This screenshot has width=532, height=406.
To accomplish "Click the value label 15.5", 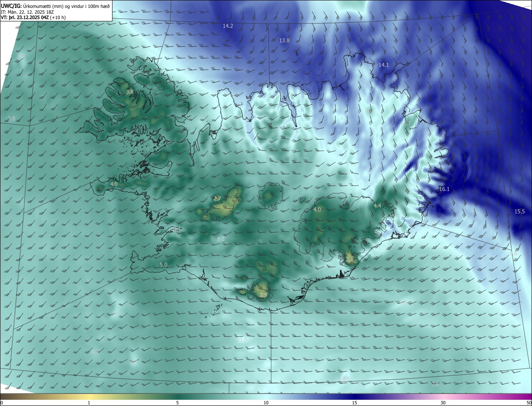I will point(520,211).
